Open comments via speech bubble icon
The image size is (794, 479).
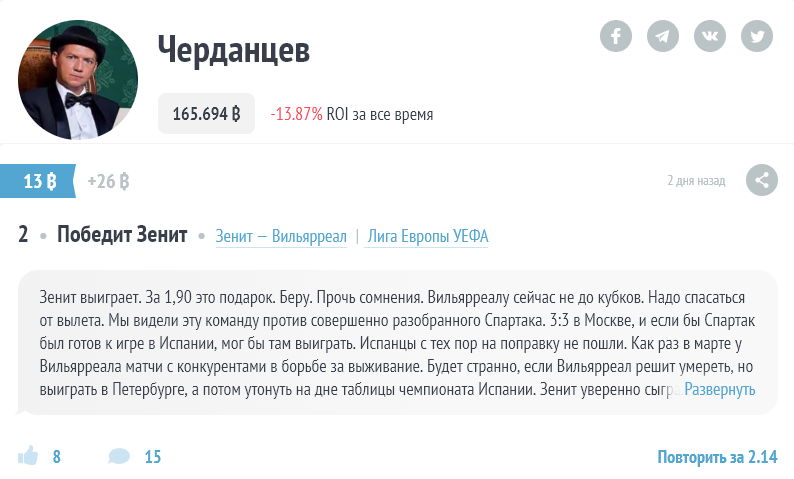coord(119,457)
